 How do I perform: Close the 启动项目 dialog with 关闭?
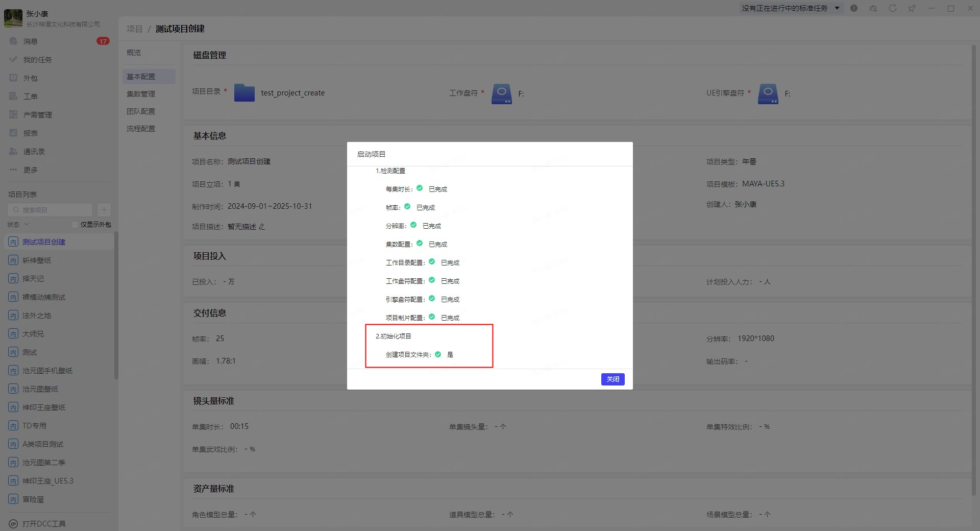click(x=612, y=379)
